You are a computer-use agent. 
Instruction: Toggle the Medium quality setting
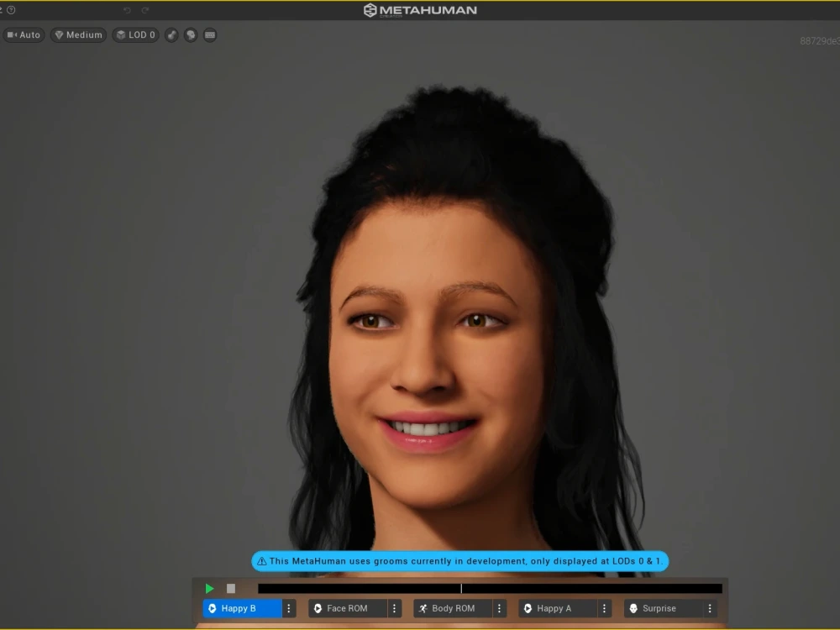(77, 34)
